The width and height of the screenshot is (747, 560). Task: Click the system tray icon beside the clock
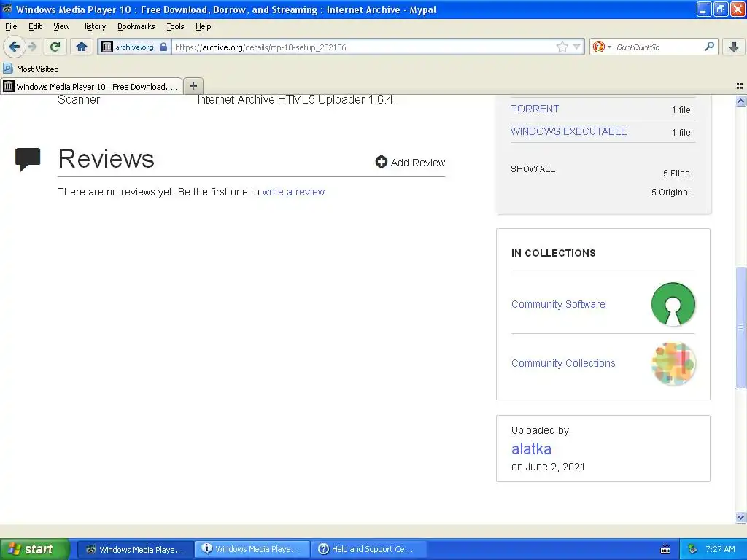pos(692,550)
